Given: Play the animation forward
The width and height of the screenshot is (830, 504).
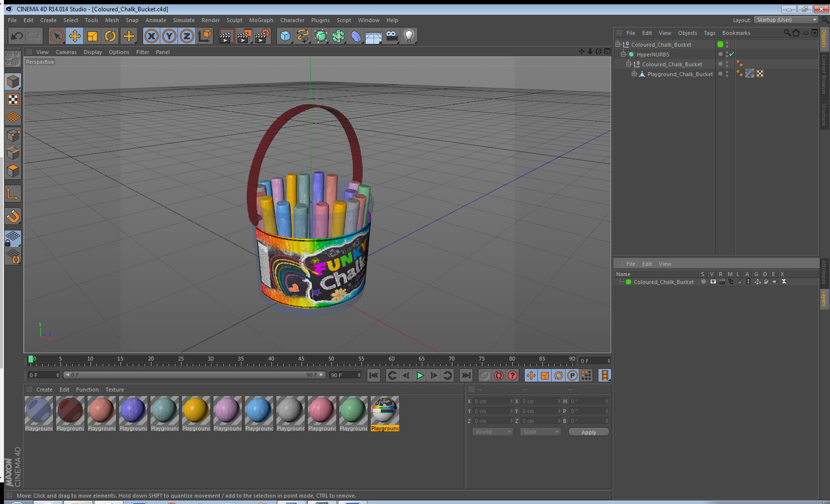Looking at the screenshot, I should tap(420, 376).
